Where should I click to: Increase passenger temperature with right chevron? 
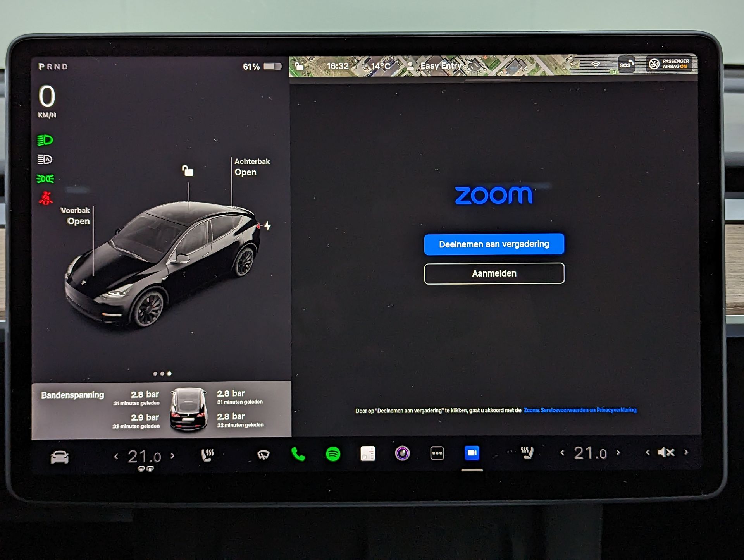coord(618,452)
